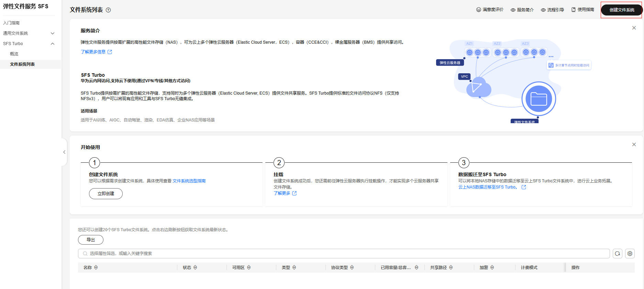644x289 pixels.
Task: Click the 创建文件系统 button
Action: [622, 10]
